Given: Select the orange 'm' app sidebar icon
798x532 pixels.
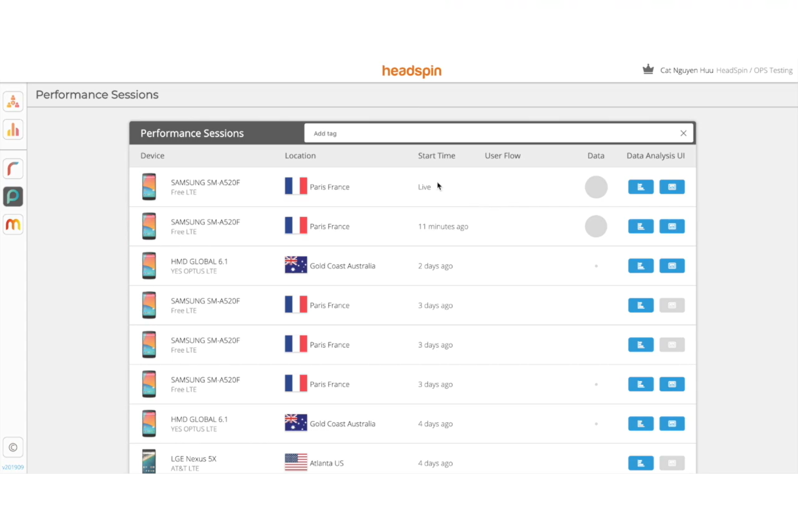Looking at the screenshot, I should click(13, 224).
